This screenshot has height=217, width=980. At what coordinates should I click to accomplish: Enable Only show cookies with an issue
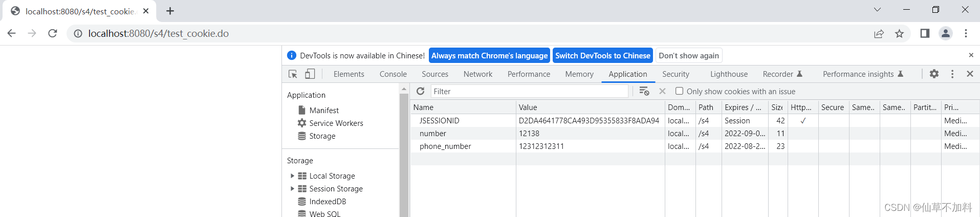tap(679, 91)
